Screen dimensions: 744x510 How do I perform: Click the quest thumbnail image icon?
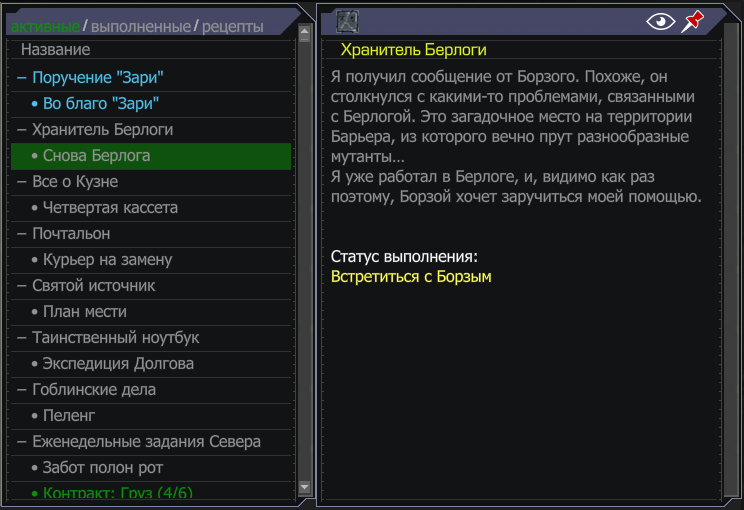(347, 21)
